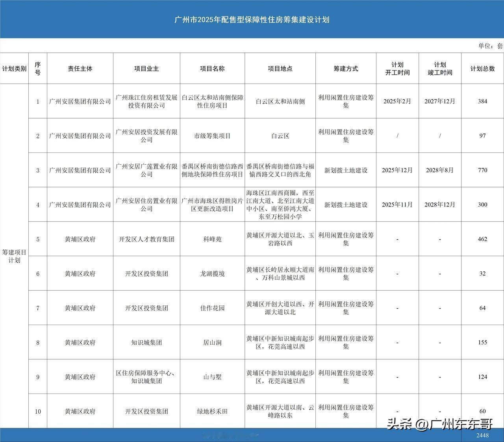Select the 责任主体 column header
The width and height of the screenshot is (504, 442).
coord(80,69)
